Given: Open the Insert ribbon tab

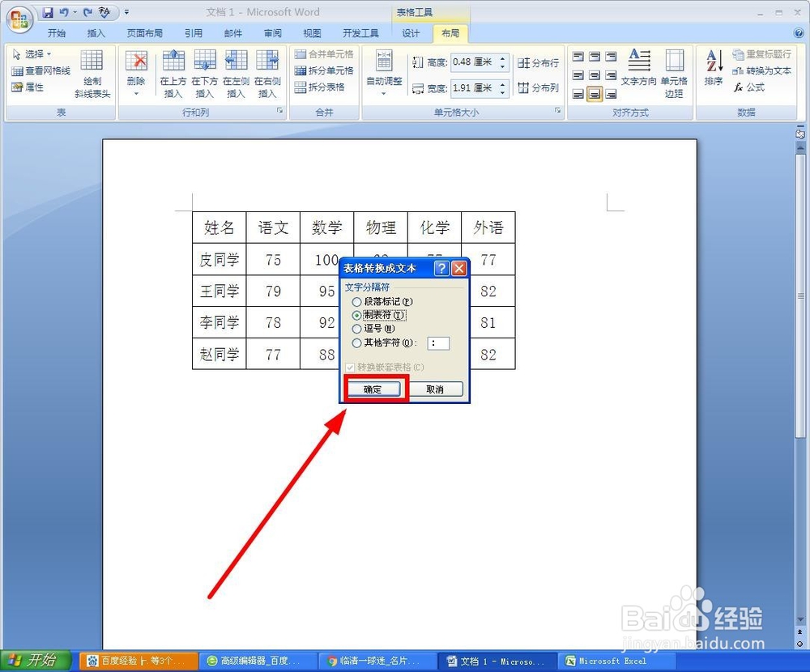Looking at the screenshot, I should click(x=96, y=33).
